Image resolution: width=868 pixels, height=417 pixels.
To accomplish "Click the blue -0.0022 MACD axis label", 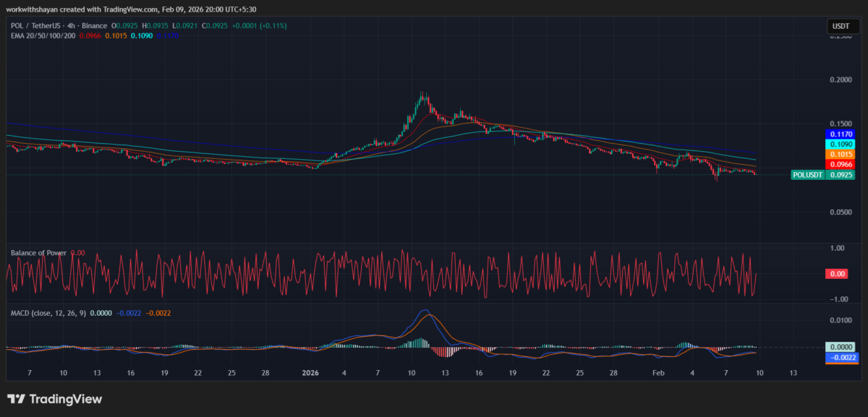I will tap(841, 357).
